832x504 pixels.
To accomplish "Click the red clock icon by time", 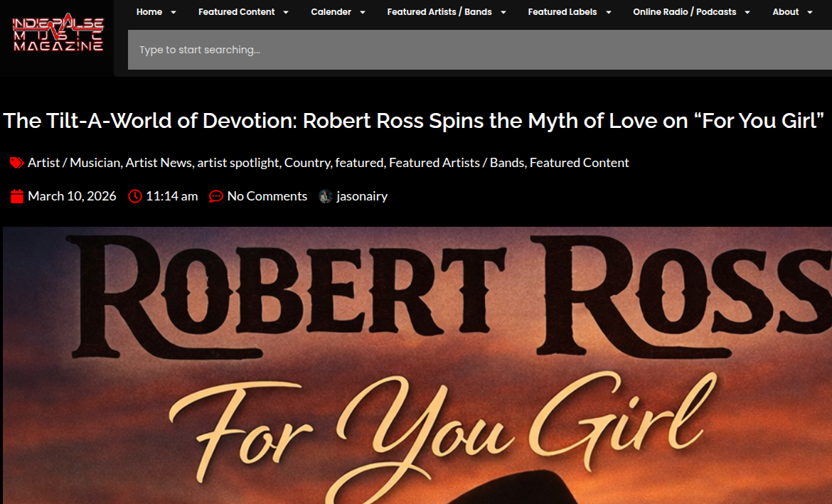I will click(x=135, y=196).
